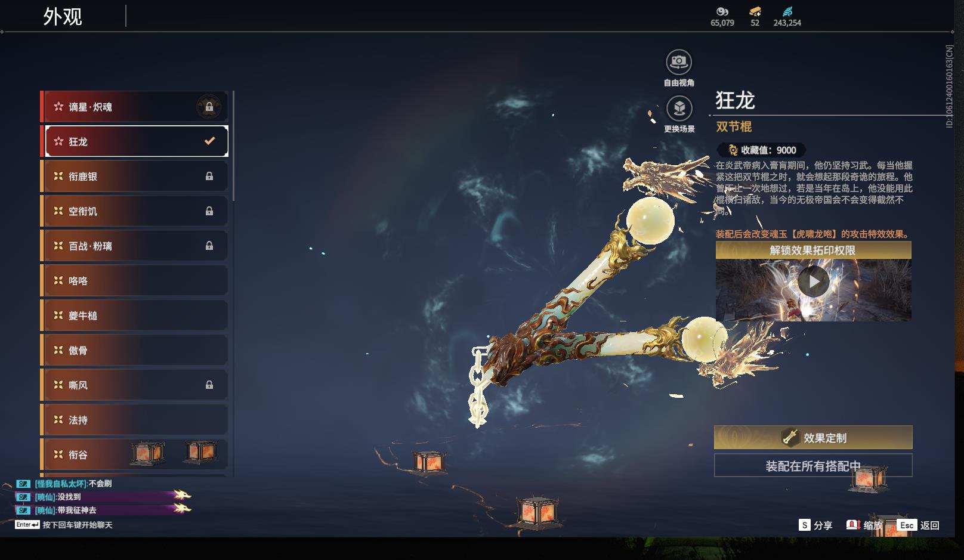Click the Enter chat input prompt
Screen dimensions: 964x560
coord(64,525)
